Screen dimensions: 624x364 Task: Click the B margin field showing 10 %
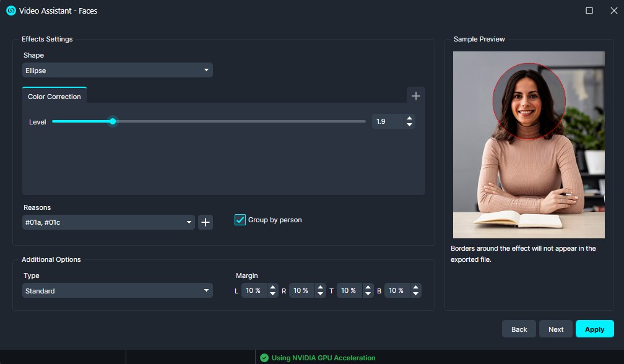(397, 290)
